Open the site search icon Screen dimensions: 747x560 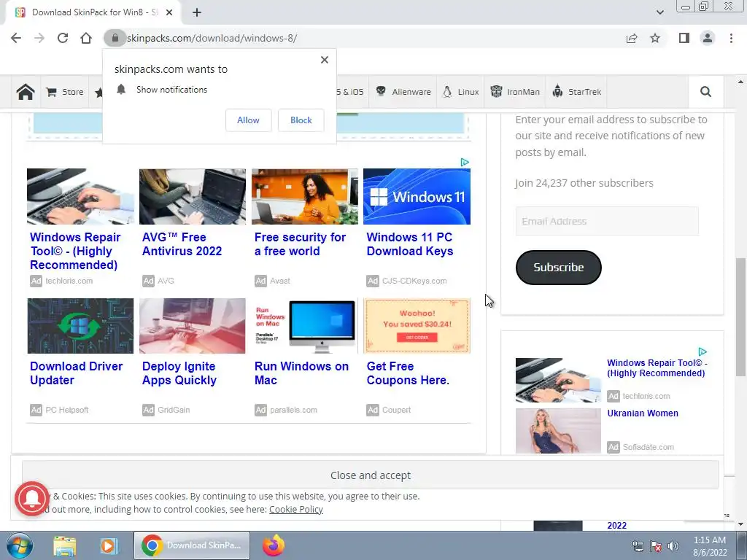click(x=705, y=91)
